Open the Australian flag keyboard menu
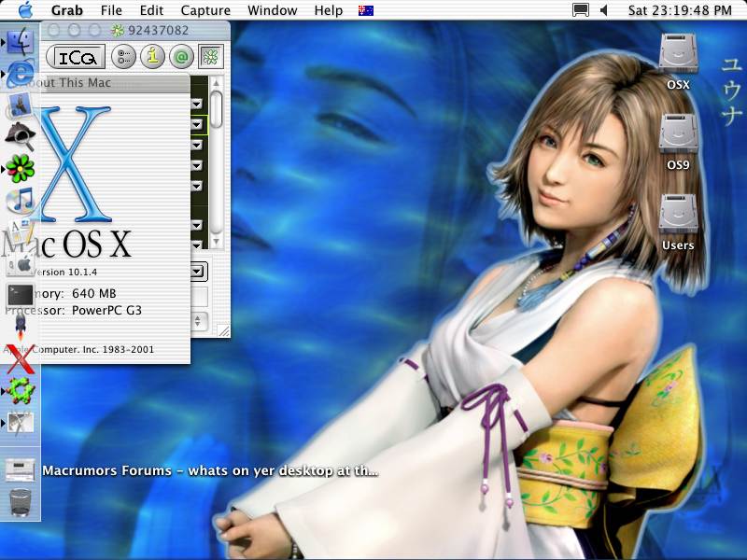The height and width of the screenshot is (560, 747). (366, 10)
